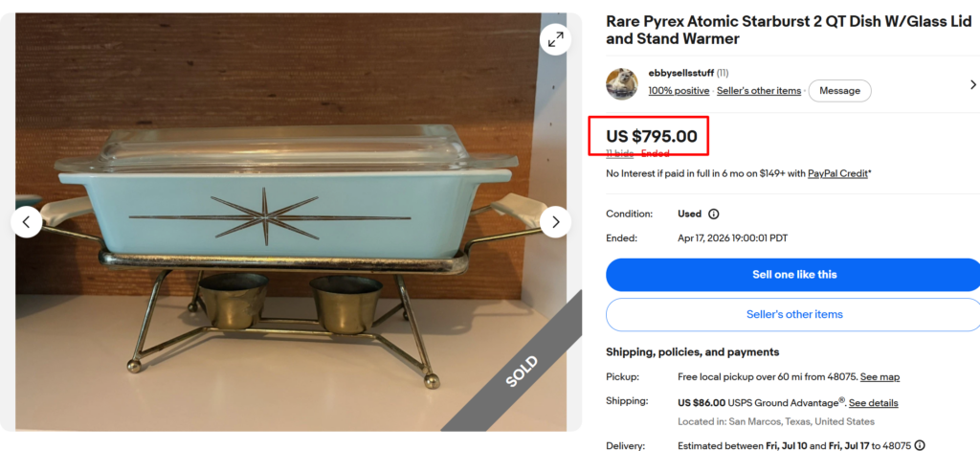Screen dimensions: 980x451
Task: Open the PayPal Credit link
Action: (x=837, y=174)
